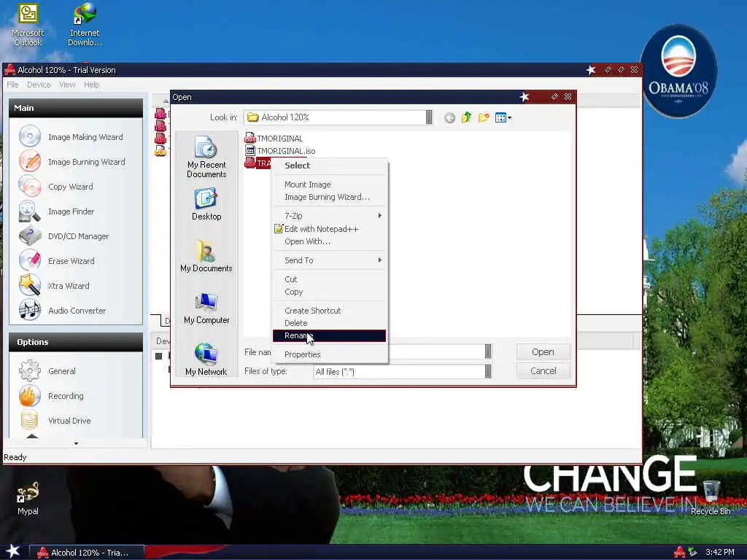Choose Rename from context menu
The image size is (747, 560).
pyautogui.click(x=329, y=335)
